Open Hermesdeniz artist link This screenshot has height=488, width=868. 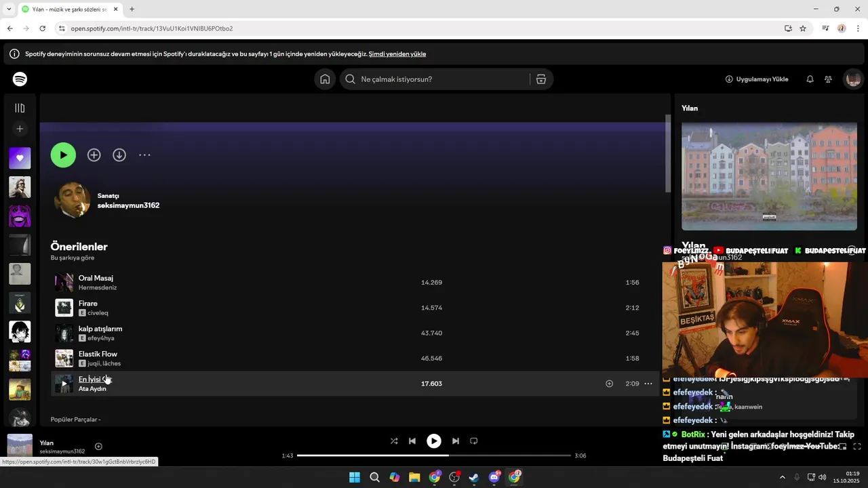[98, 287]
